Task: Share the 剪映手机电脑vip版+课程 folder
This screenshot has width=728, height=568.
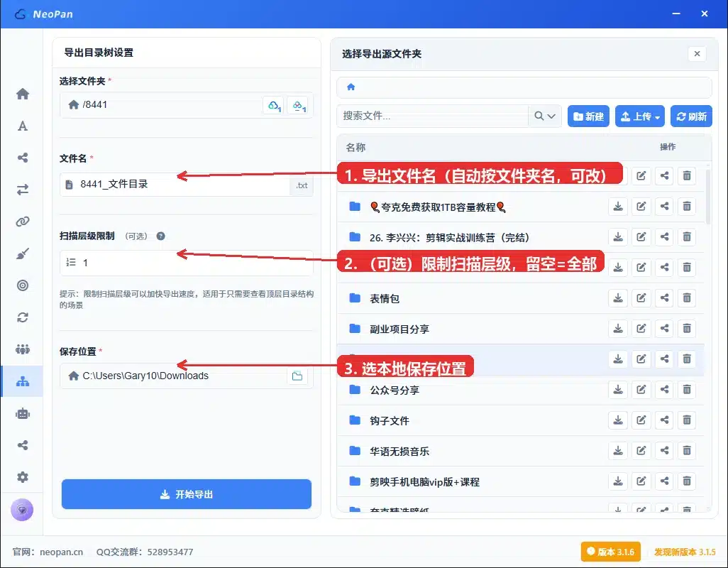Action: (664, 481)
